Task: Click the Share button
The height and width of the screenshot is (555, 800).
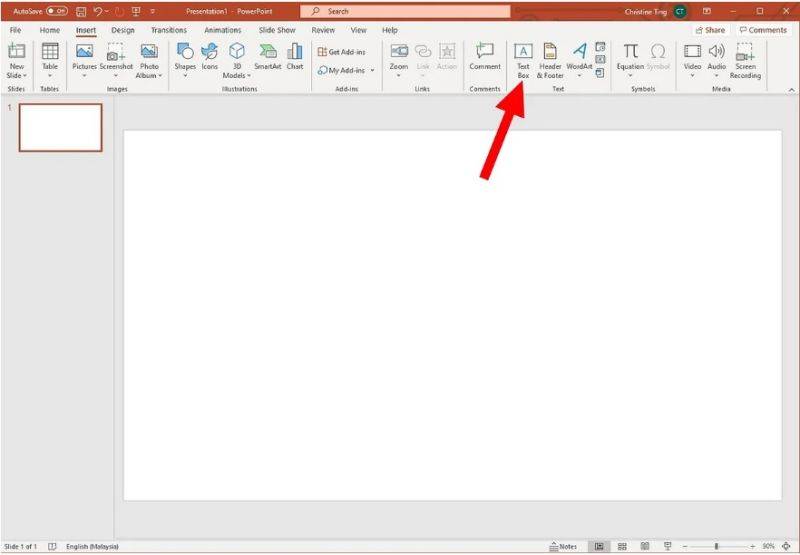Action: pyautogui.click(x=710, y=30)
